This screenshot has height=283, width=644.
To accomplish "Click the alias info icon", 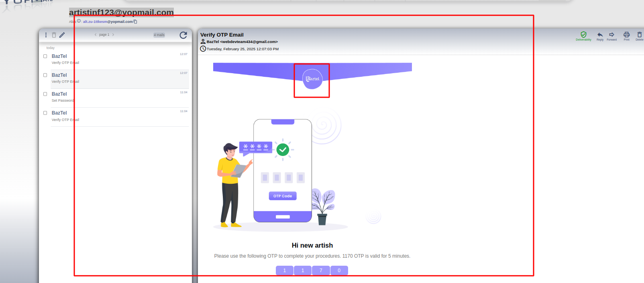I will pos(79,21).
